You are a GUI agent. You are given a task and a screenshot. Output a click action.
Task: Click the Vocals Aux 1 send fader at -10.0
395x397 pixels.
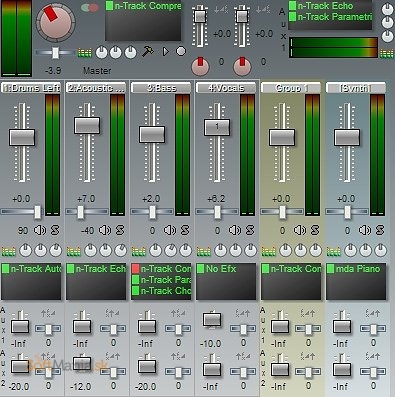click(212, 320)
